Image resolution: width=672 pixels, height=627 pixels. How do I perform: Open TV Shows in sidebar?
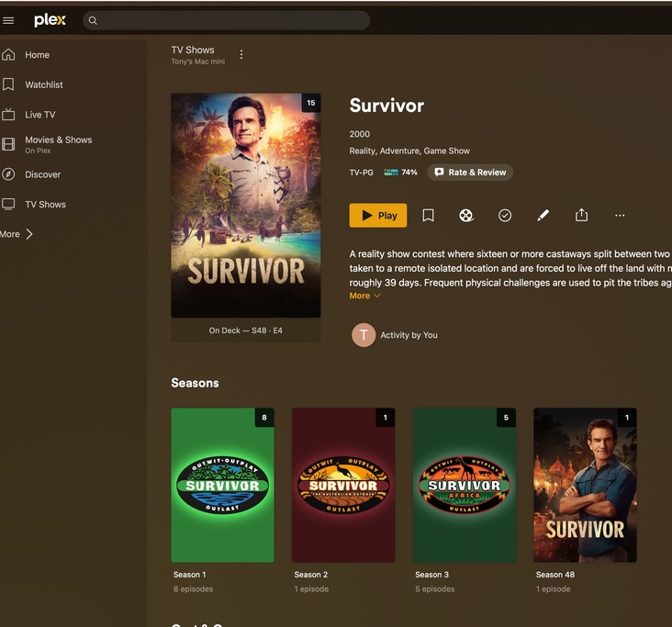[45, 205]
